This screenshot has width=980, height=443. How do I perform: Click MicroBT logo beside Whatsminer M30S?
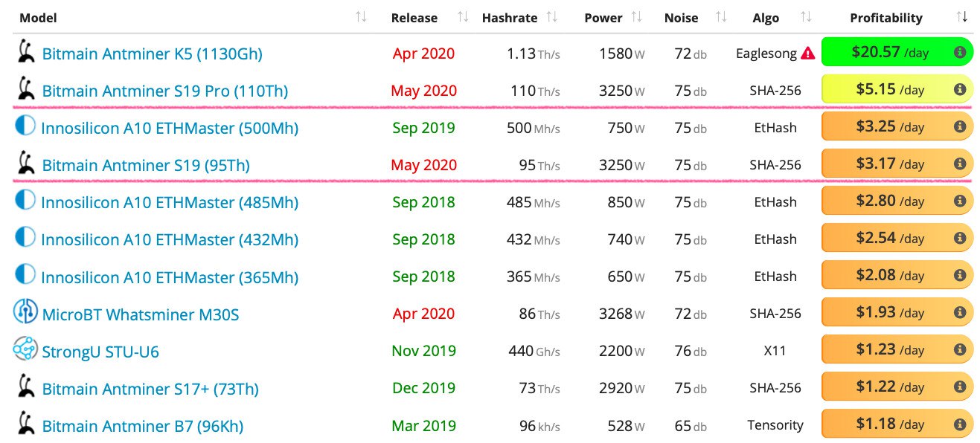[x=25, y=312]
